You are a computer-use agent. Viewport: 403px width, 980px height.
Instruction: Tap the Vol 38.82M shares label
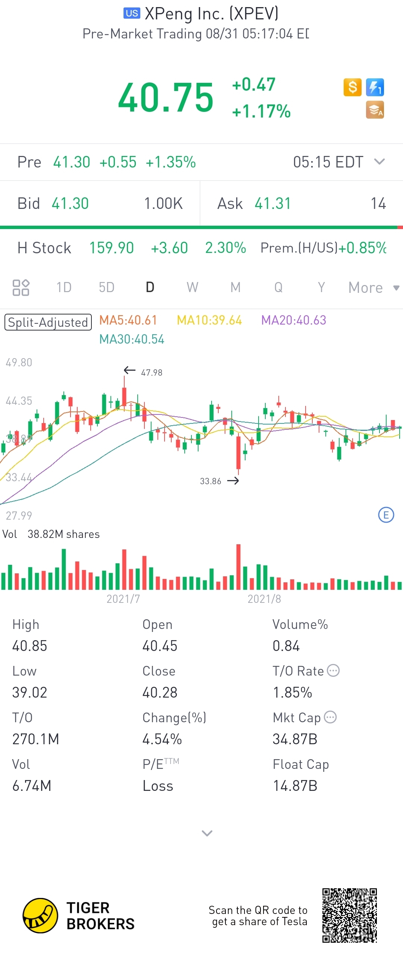[x=51, y=534]
